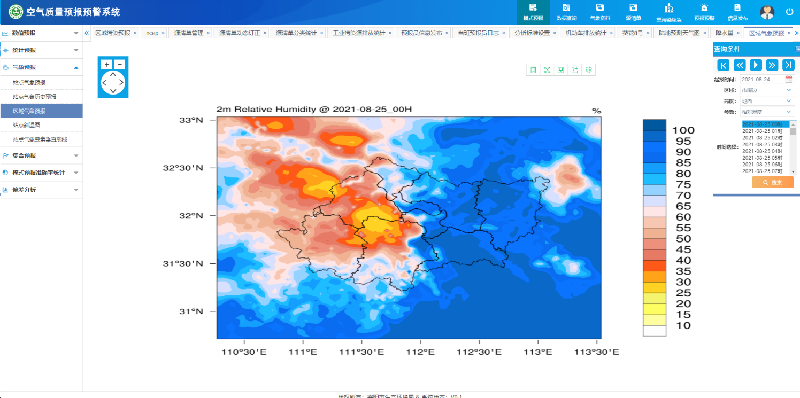
Task: Click the green fullscreen map toolbar icon
Action: click(546, 70)
